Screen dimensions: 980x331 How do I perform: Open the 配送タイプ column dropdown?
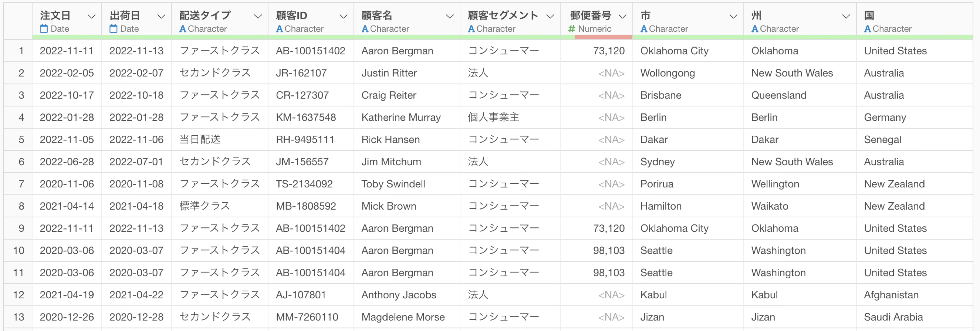point(258,16)
